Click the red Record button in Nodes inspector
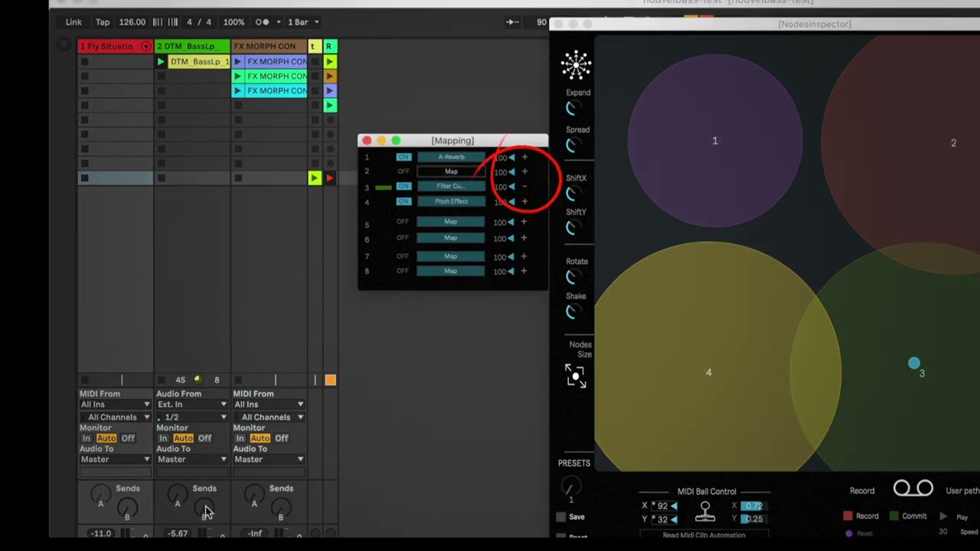The width and height of the screenshot is (980, 551). (861, 516)
